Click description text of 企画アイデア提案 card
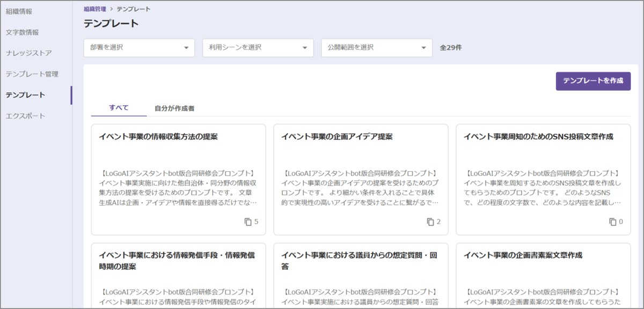The image size is (644, 309). [361, 188]
